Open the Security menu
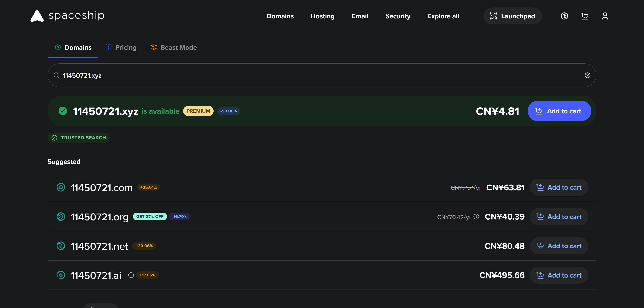 pos(398,16)
